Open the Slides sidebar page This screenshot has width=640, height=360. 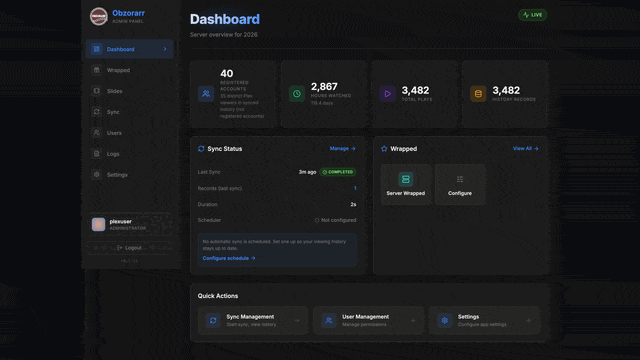(129, 91)
